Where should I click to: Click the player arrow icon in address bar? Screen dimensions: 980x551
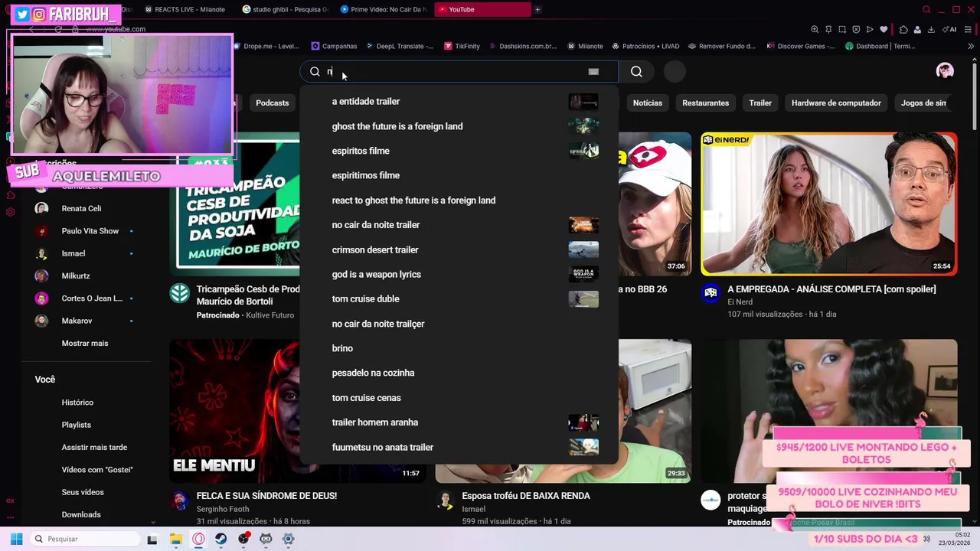(870, 30)
